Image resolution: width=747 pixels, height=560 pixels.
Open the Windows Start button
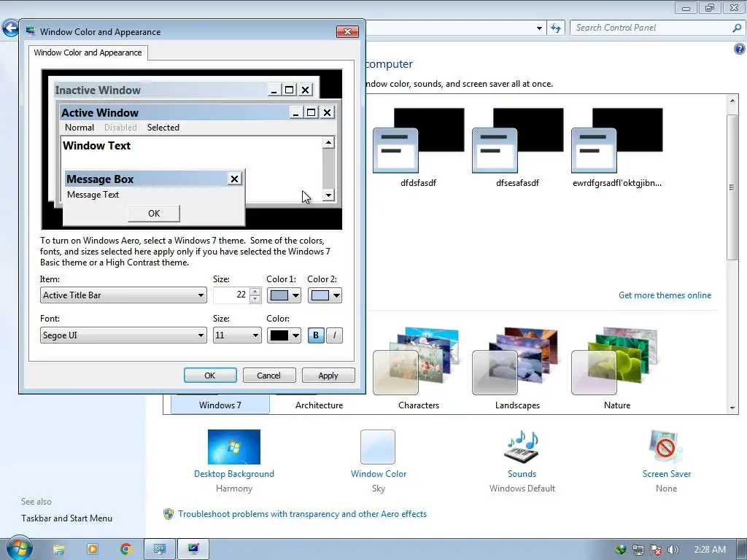[19, 548]
